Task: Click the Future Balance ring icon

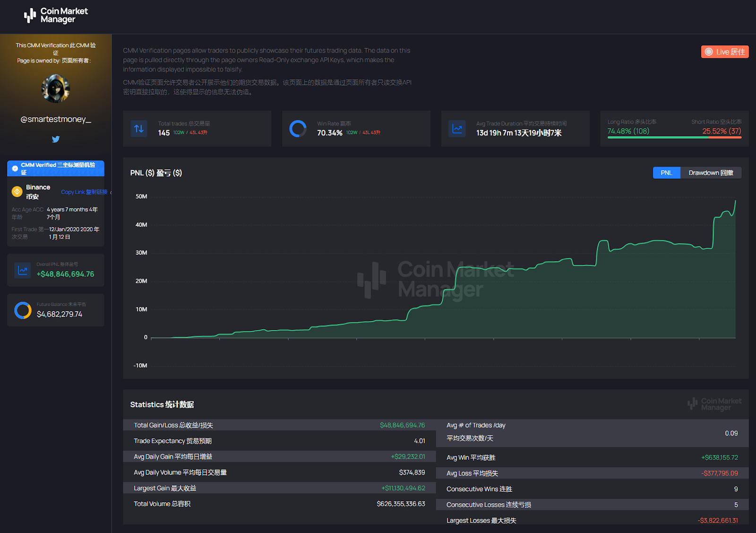Action: [x=23, y=310]
